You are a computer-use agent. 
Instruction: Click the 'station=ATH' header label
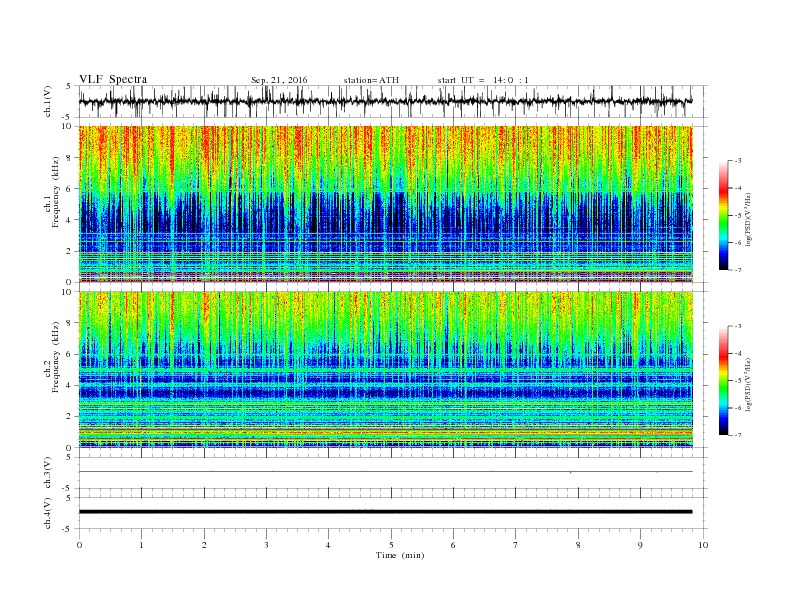[x=371, y=80]
